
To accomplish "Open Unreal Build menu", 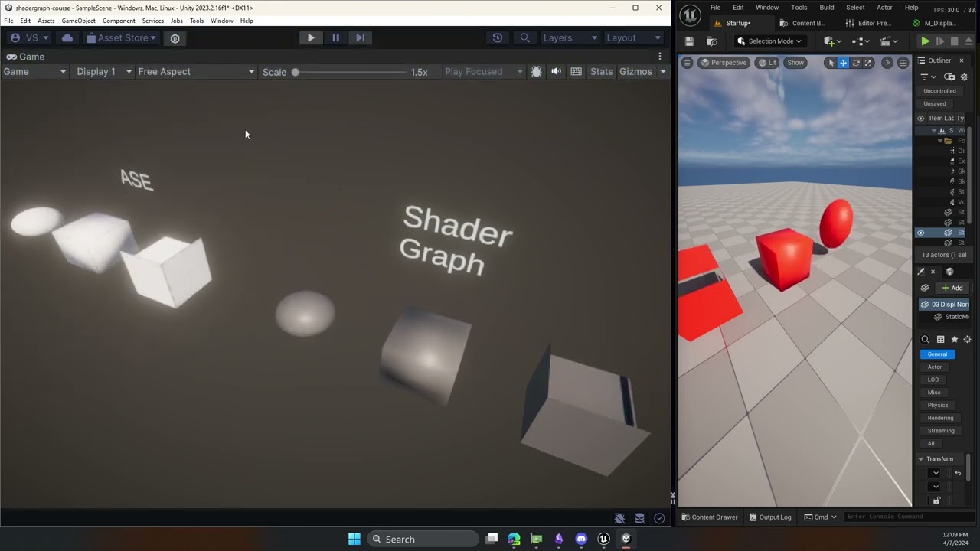I will point(827,8).
